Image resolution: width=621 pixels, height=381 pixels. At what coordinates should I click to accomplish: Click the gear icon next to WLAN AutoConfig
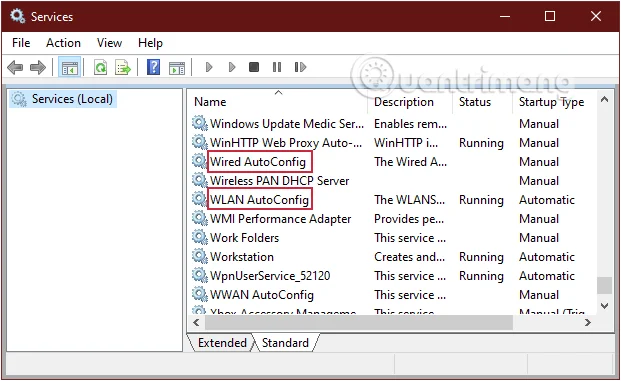tap(200, 199)
